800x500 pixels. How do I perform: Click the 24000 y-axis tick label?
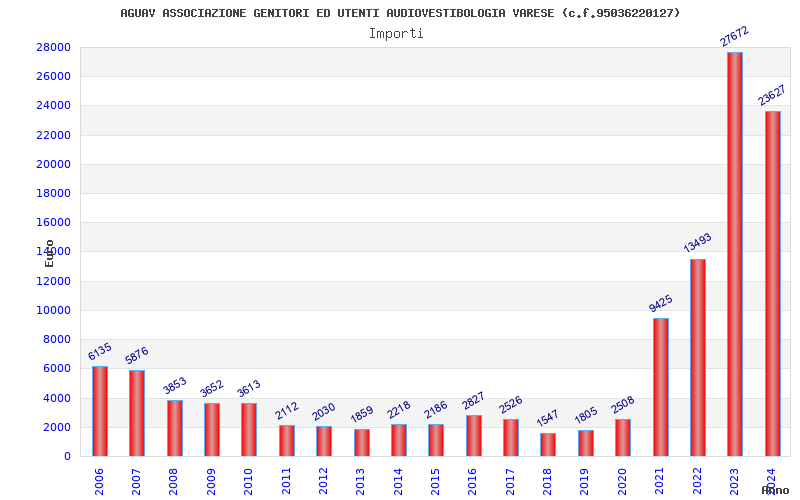(53, 106)
